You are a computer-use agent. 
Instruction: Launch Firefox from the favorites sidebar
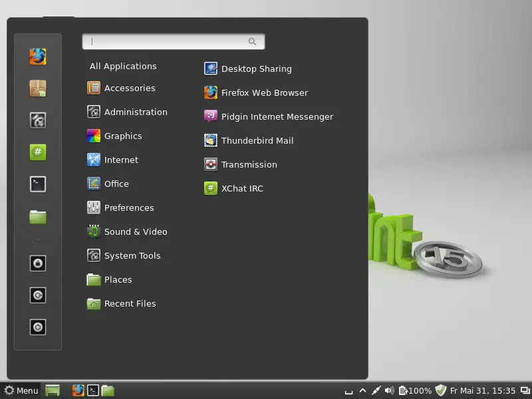coord(38,57)
